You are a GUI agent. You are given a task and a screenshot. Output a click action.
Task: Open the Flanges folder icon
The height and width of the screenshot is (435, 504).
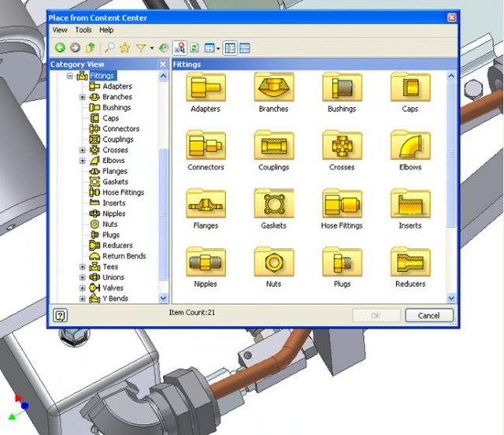click(x=206, y=203)
